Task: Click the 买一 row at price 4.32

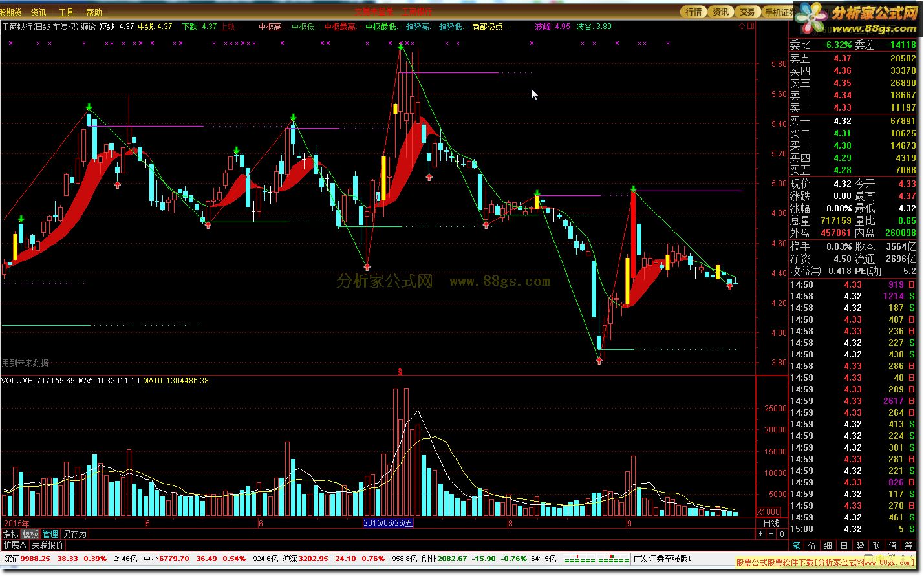Action: (x=853, y=121)
